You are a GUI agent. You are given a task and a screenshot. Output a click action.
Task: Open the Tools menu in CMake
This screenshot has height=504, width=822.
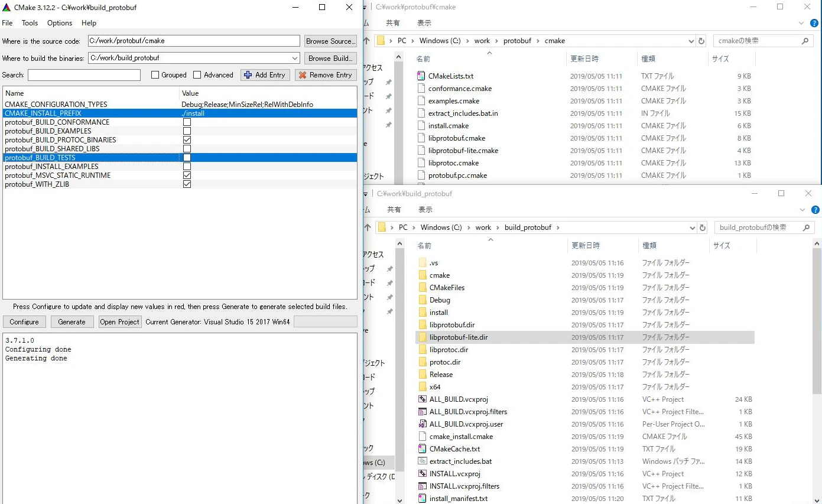(30, 23)
